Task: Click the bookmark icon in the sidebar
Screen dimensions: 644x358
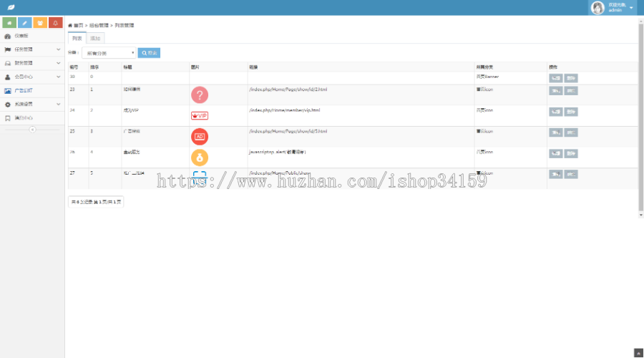Action: [7, 118]
